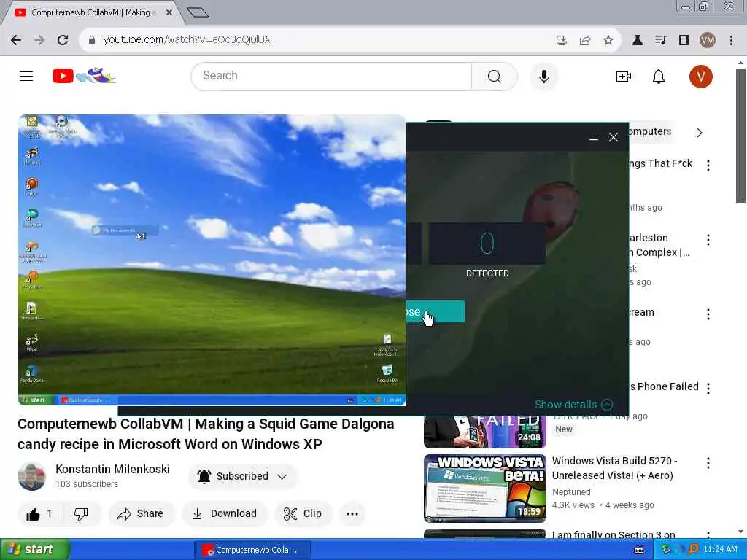This screenshot has height=560, width=747.
Task: Open options for "ngs That F*ck" video
Action: [708, 166]
